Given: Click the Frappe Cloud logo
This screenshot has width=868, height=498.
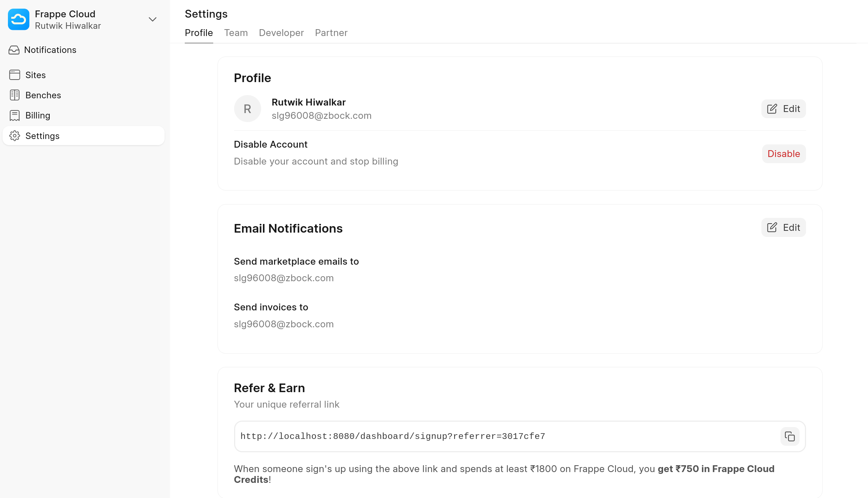Looking at the screenshot, I should pyautogui.click(x=18, y=19).
